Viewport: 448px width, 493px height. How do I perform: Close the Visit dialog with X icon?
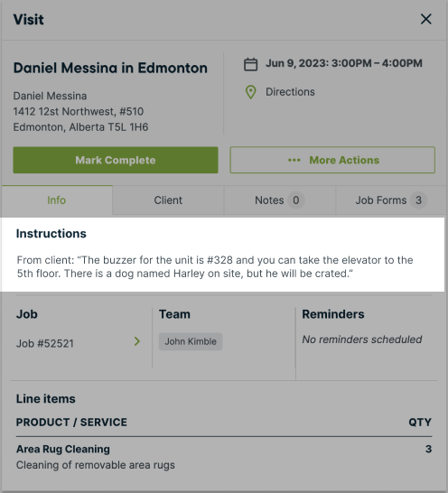click(x=426, y=19)
